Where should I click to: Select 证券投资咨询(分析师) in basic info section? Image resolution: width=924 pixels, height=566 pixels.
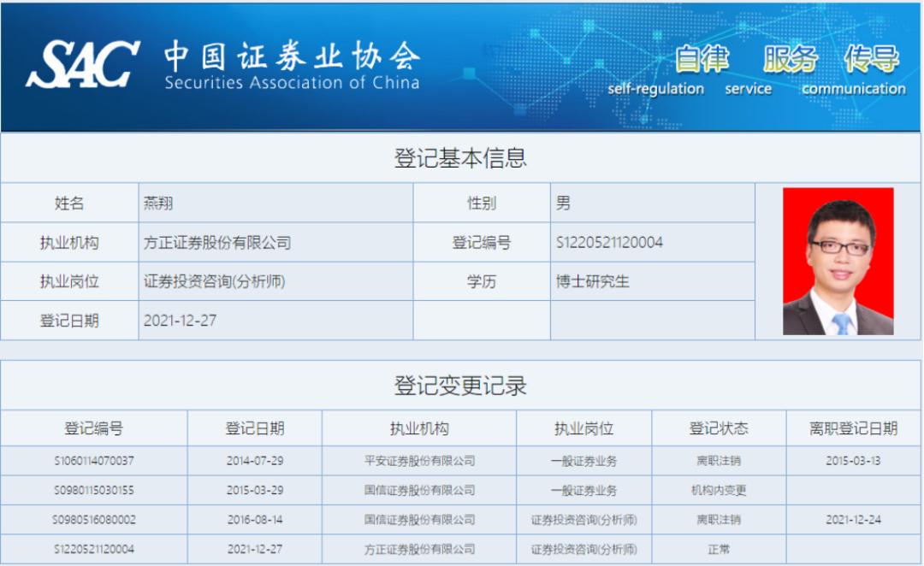pyautogui.click(x=215, y=281)
